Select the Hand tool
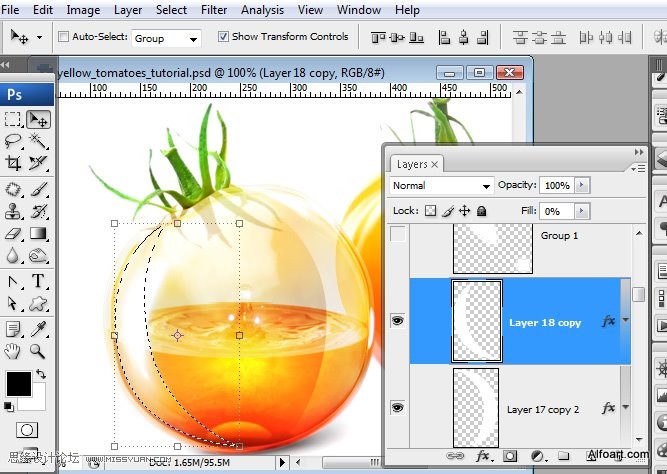The image size is (667, 474). pyautogui.click(x=13, y=351)
